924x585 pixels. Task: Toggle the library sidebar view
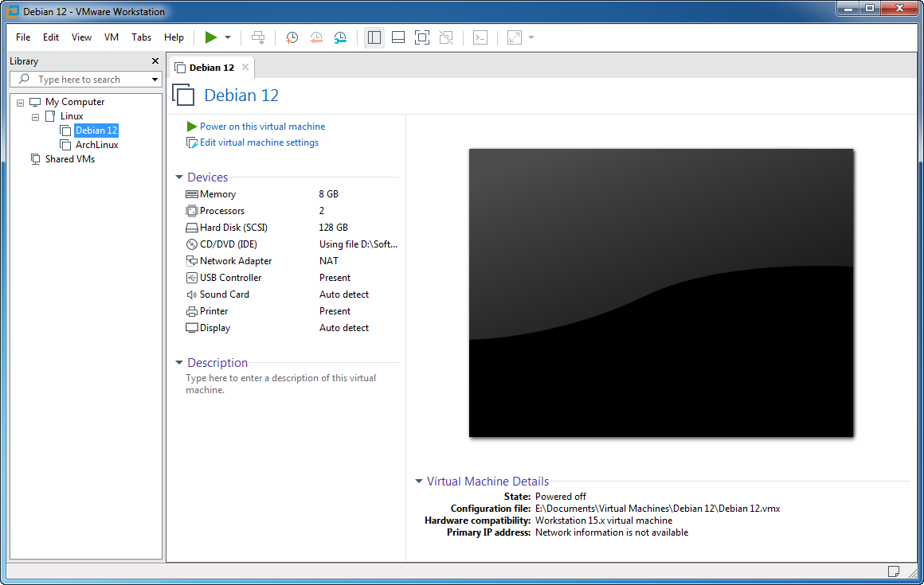point(374,37)
